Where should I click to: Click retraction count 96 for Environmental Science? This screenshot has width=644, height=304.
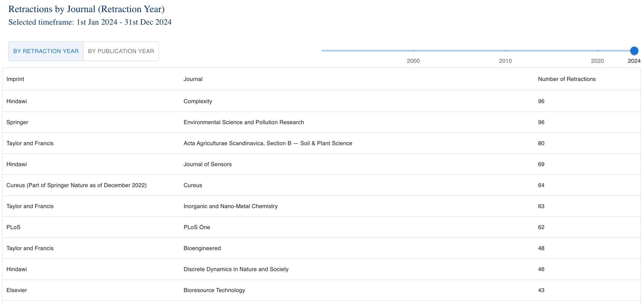point(541,122)
